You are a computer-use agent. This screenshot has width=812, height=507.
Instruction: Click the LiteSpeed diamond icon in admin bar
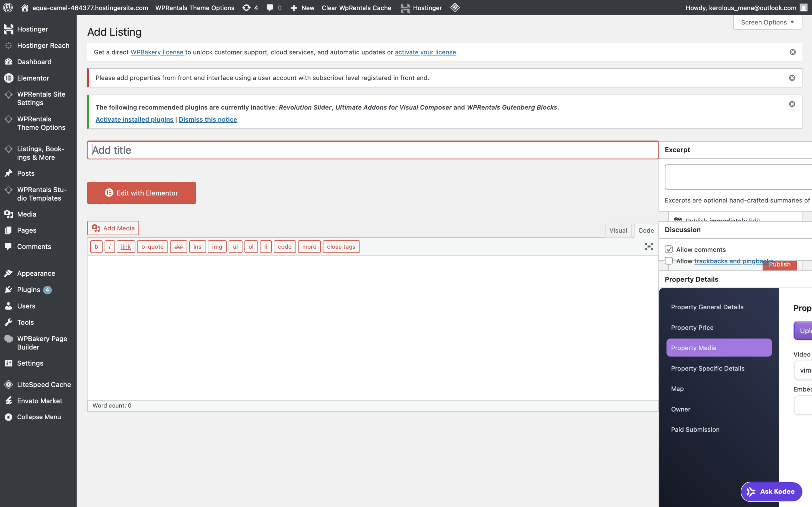click(455, 7)
